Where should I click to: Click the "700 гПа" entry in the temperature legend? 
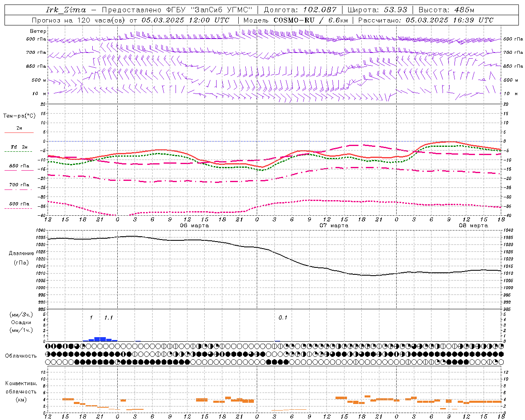19,185
